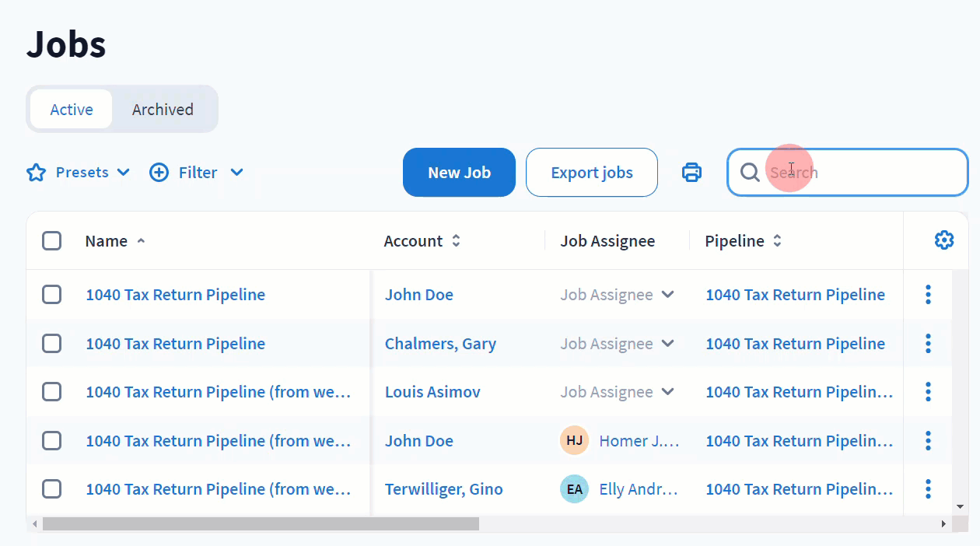This screenshot has height=546, width=980.
Task: Open three-dot menu for Chalmers, Gary row
Action: 928,344
